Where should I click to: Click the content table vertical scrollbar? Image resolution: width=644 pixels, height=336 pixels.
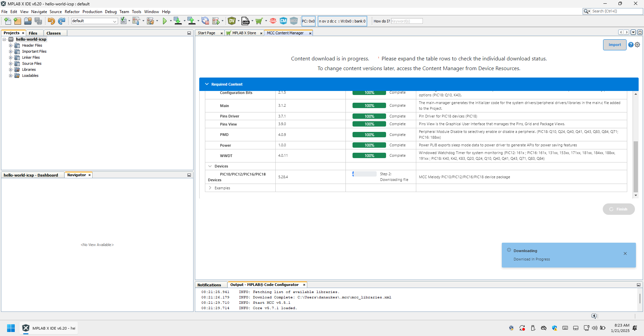[636, 166]
